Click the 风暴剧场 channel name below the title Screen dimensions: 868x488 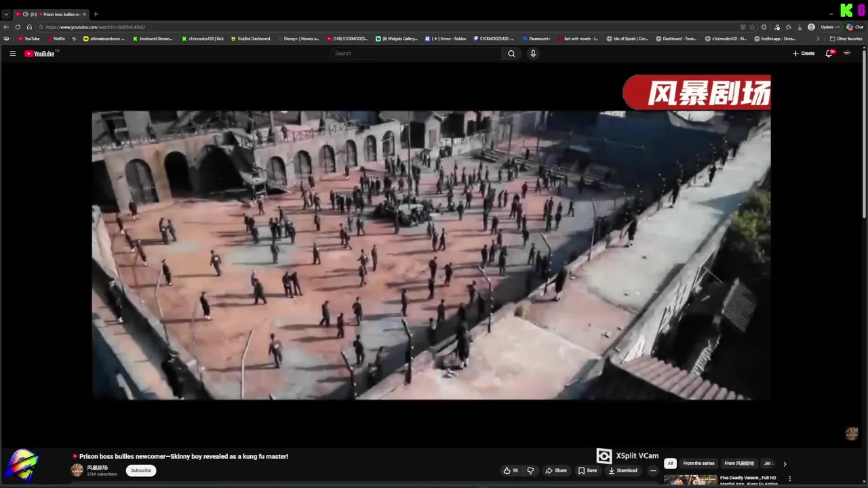(97, 468)
